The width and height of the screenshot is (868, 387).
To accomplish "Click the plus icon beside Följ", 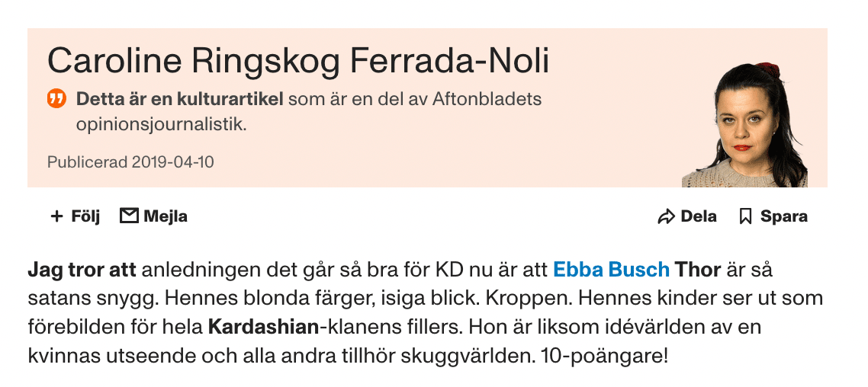I will click(x=56, y=216).
